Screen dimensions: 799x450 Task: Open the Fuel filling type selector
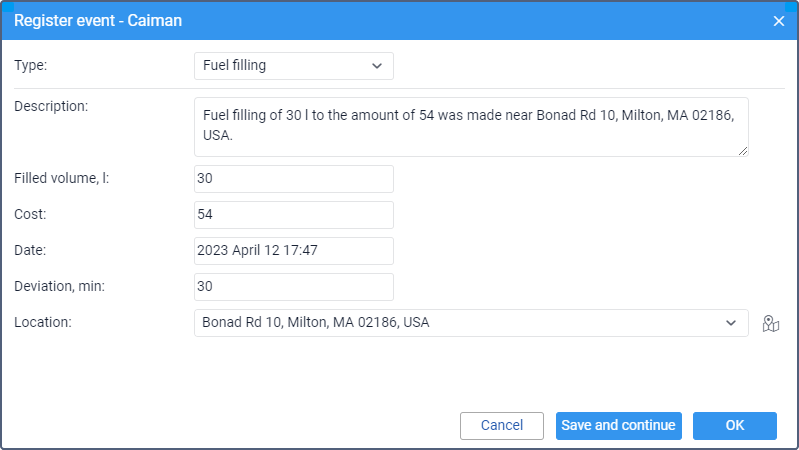(x=294, y=66)
